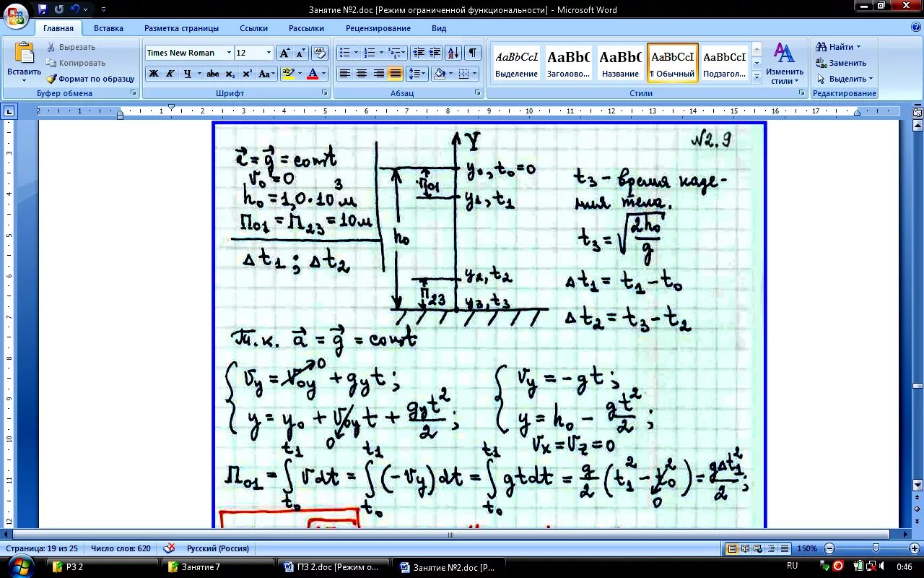Open the text highlight color button

click(x=288, y=74)
